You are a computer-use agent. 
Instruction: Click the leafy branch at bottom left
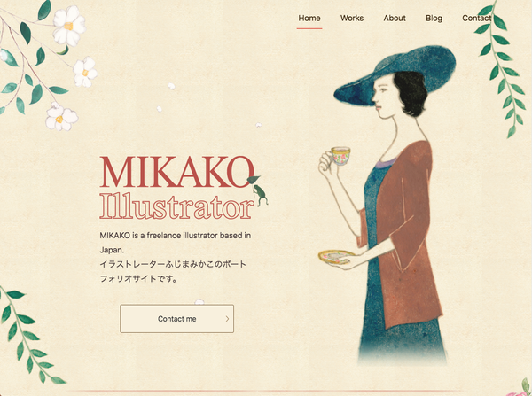pyautogui.click(x=29, y=336)
